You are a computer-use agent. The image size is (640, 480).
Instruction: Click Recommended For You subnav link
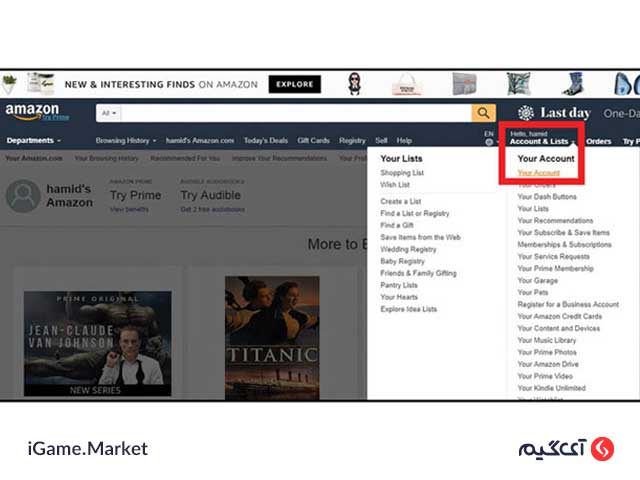click(185, 158)
